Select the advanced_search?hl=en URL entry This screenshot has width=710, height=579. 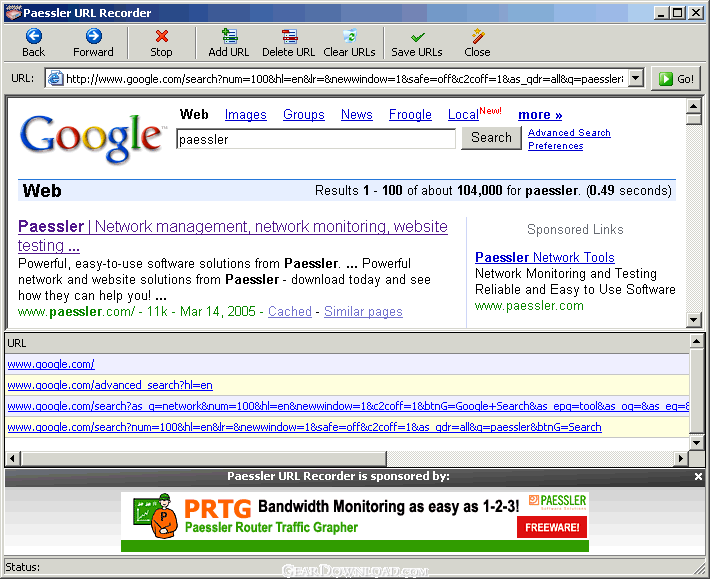[110, 385]
